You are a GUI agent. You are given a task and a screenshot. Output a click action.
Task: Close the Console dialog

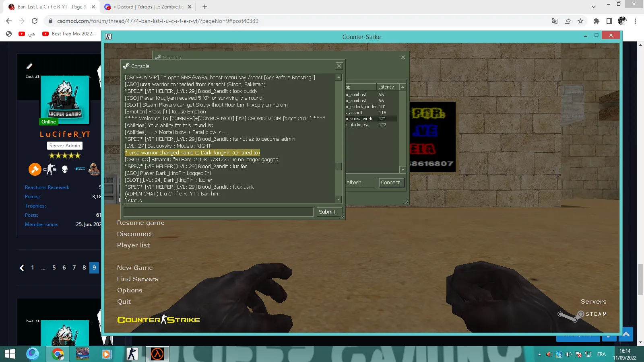pyautogui.click(x=339, y=66)
